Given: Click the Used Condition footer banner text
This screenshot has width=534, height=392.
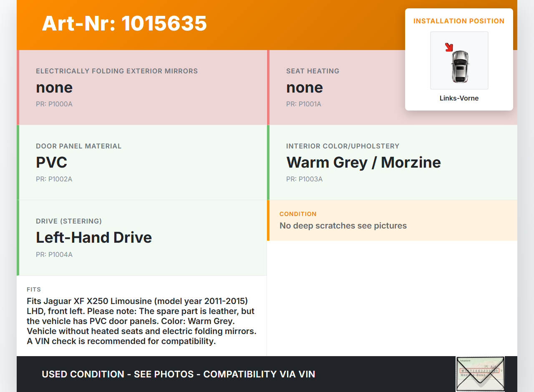Looking at the screenshot, I should pyautogui.click(x=178, y=374).
